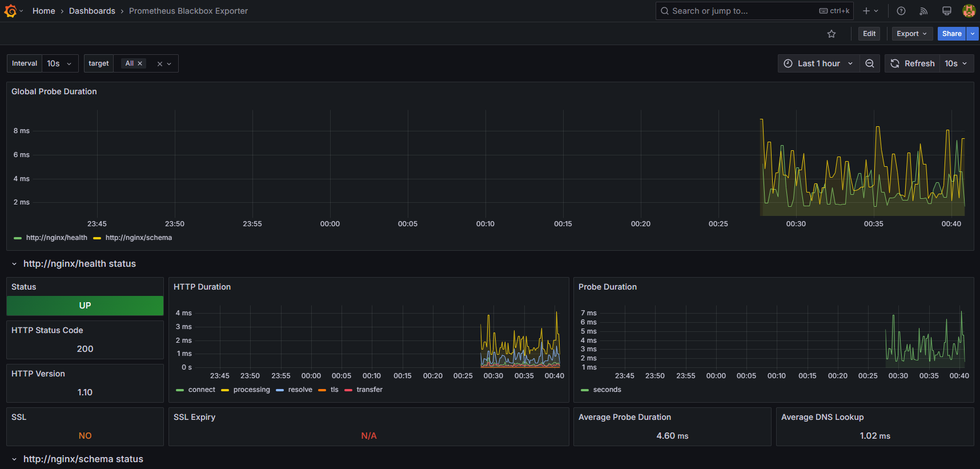The image size is (980, 469).
Task: Mark dashboard as favorite with star icon
Action: coord(832,34)
